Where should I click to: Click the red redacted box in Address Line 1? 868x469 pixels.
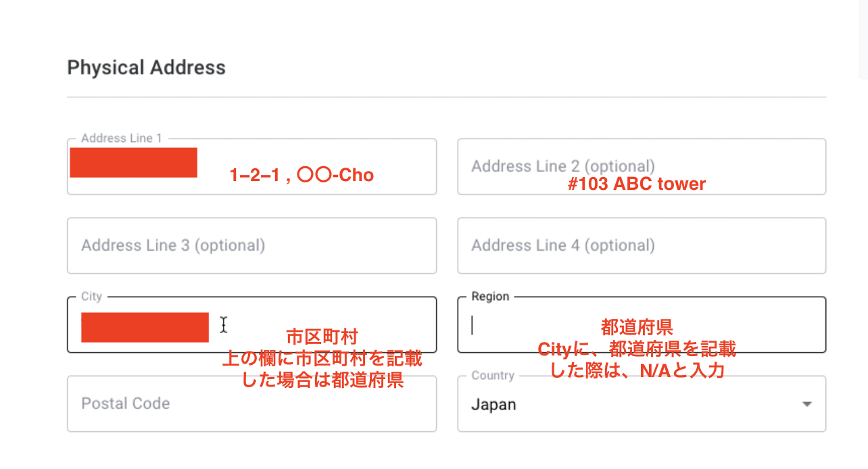pyautogui.click(x=133, y=162)
